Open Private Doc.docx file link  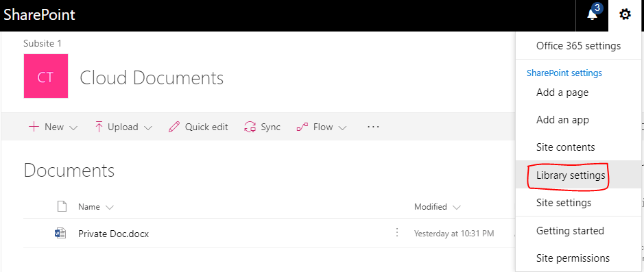point(113,234)
